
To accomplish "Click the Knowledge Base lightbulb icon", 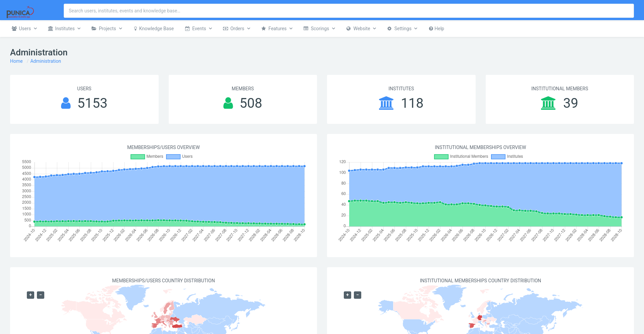I will tap(136, 29).
